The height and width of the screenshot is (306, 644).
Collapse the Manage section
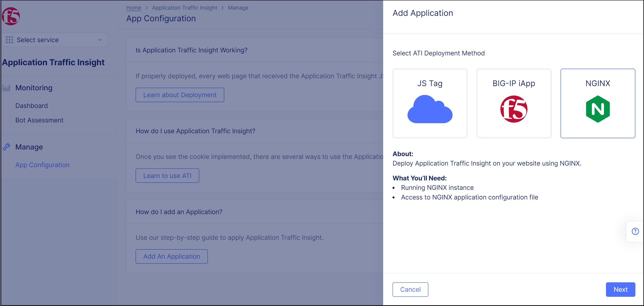[29, 147]
